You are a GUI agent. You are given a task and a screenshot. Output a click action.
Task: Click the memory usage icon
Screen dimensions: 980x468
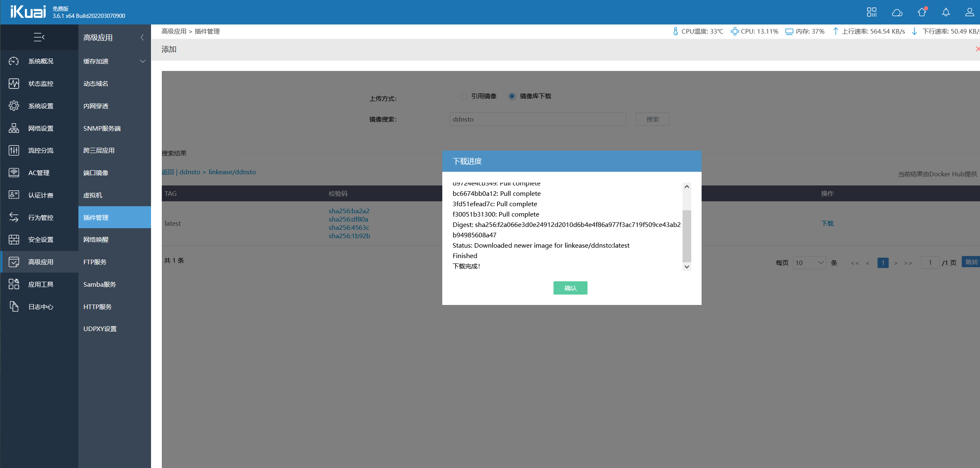tap(789, 32)
